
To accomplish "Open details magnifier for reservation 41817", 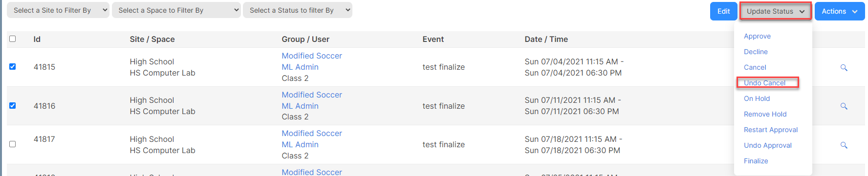I will tap(844, 145).
